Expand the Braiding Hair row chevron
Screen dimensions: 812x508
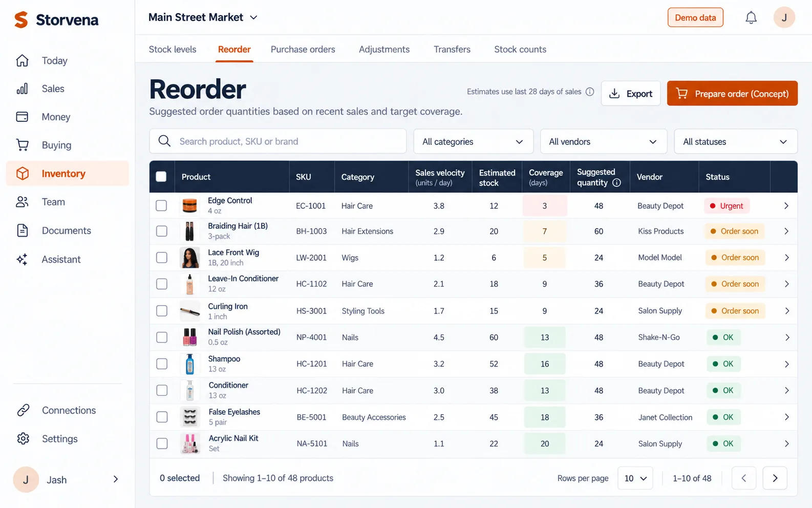click(x=786, y=231)
